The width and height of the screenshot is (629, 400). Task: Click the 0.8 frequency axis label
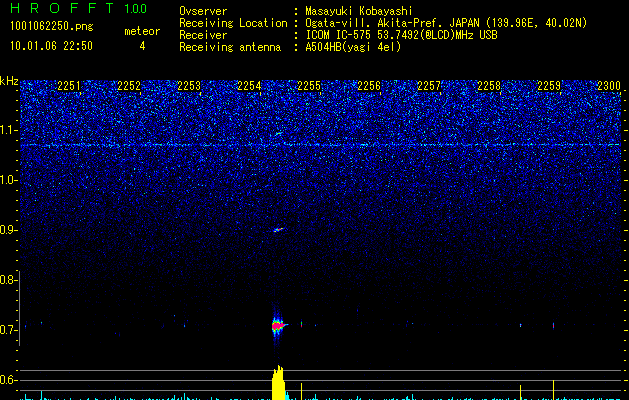(8, 280)
